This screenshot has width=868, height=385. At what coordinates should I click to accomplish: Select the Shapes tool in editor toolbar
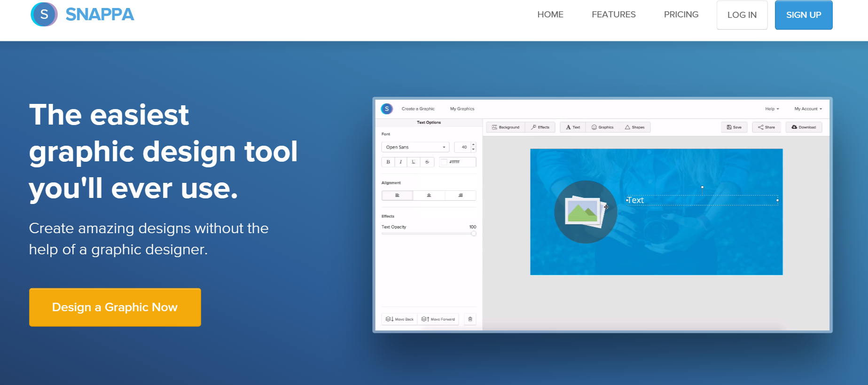coord(634,127)
